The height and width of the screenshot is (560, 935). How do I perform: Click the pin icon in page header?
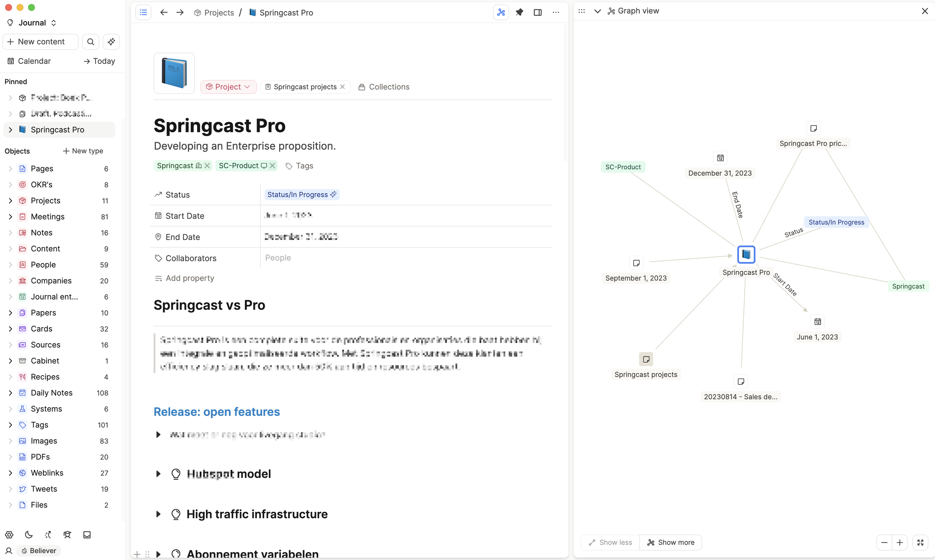click(519, 12)
